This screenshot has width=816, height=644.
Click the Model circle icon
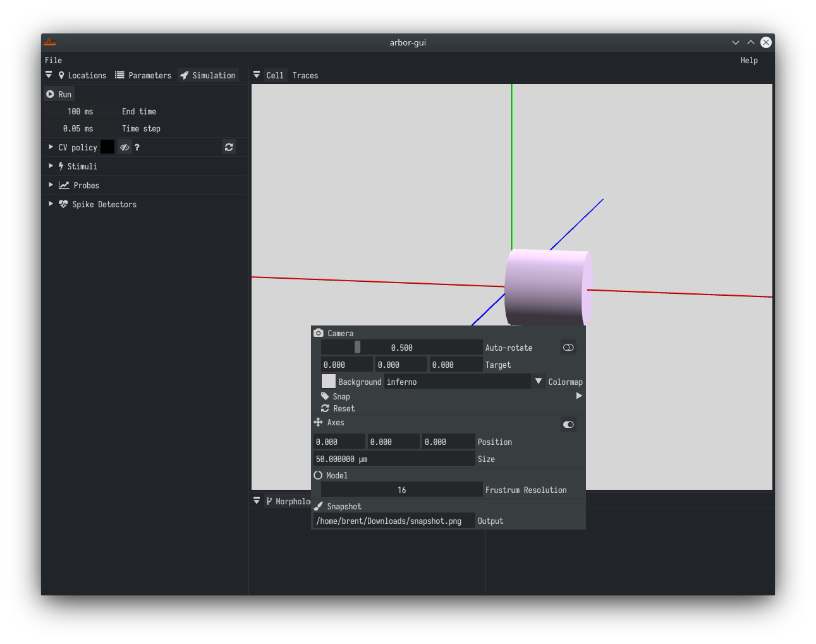[x=318, y=475]
